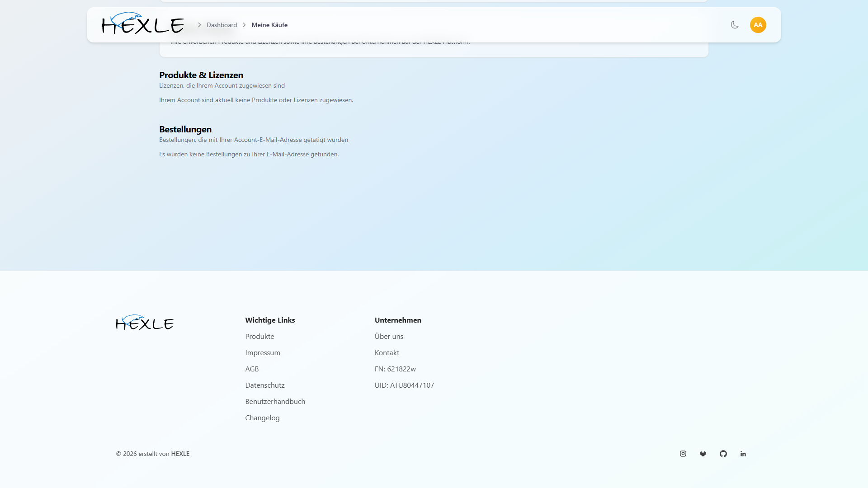868x488 pixels.
Task: Open the Changelog link
Action: coord(262,418)
